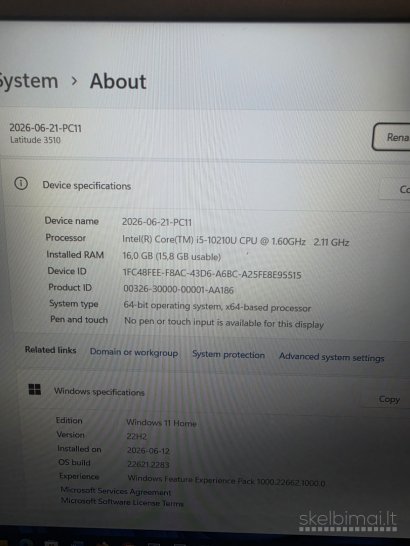410x546 pixels.
Task: Select the processor text Intel(R) Core(TM) i5-10210U
Action: tap(179, 240)
